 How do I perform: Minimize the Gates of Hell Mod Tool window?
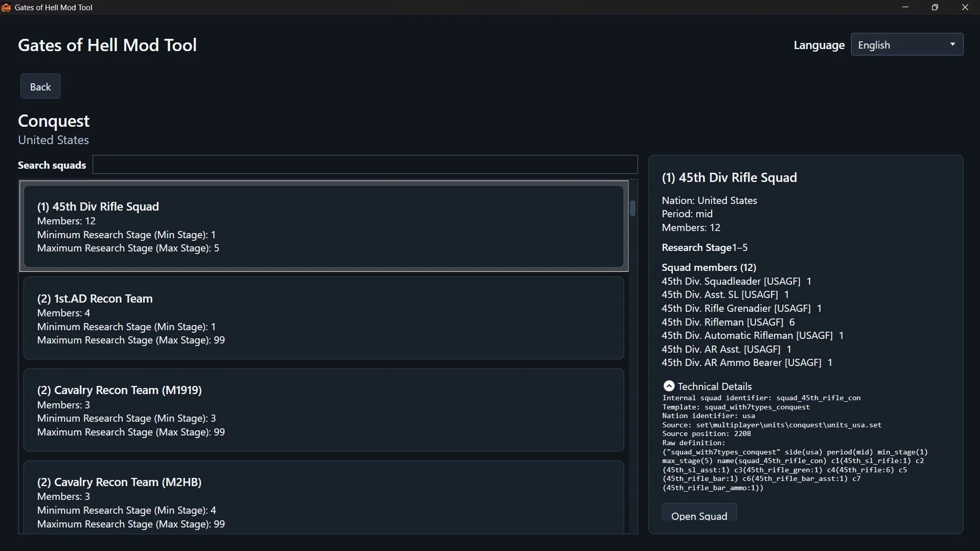[905, 8]
